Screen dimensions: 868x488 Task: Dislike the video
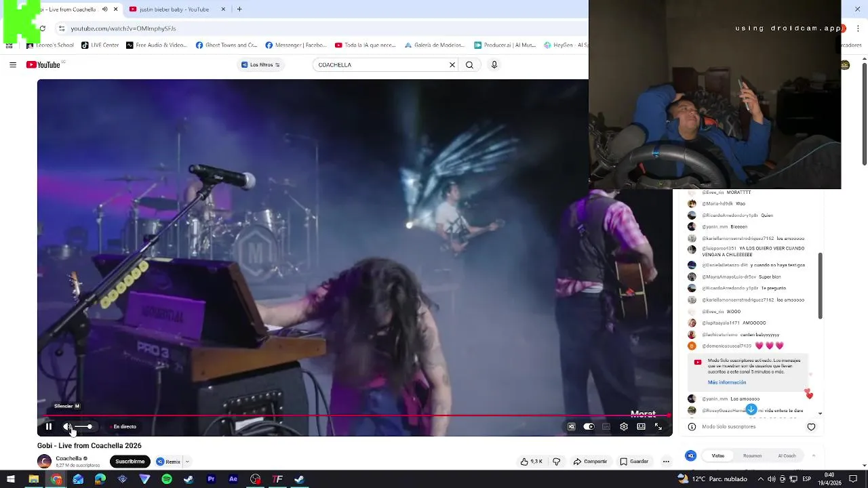click(x=557, y=462)
